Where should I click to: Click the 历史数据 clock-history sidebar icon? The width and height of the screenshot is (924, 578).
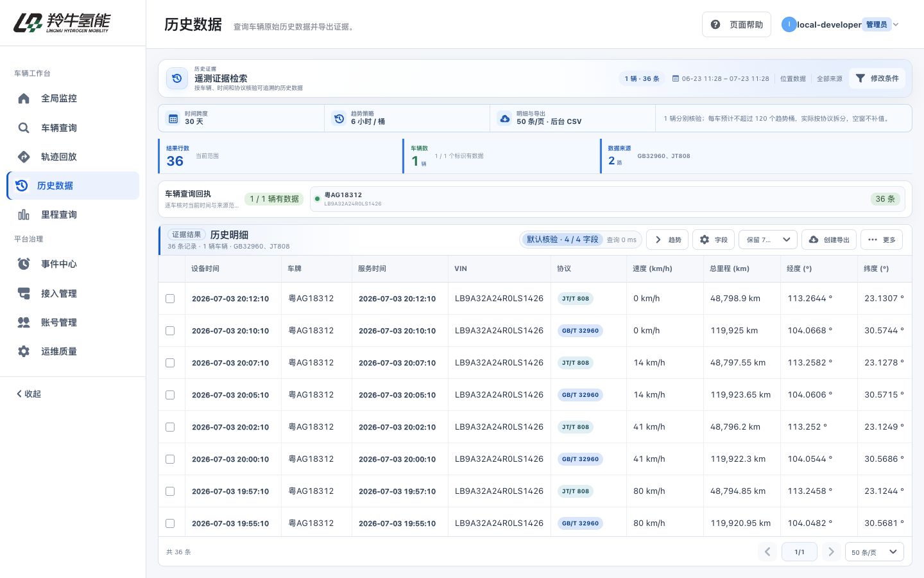22,186
